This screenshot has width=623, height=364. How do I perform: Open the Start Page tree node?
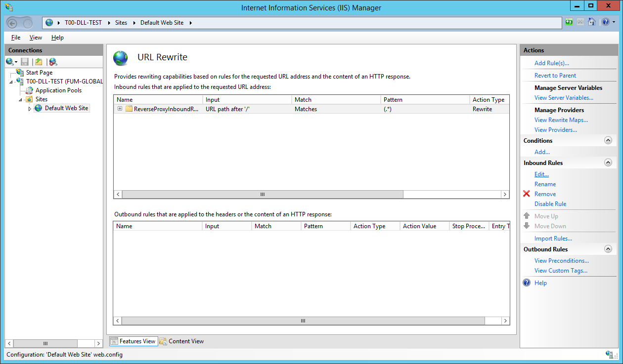[x=39, y=73]
